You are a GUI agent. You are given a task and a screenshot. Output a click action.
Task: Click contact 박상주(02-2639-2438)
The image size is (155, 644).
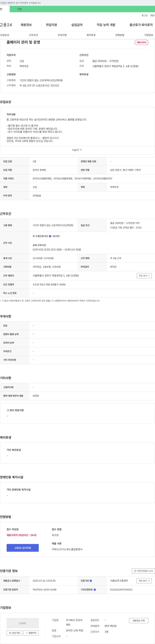(45, 589)
